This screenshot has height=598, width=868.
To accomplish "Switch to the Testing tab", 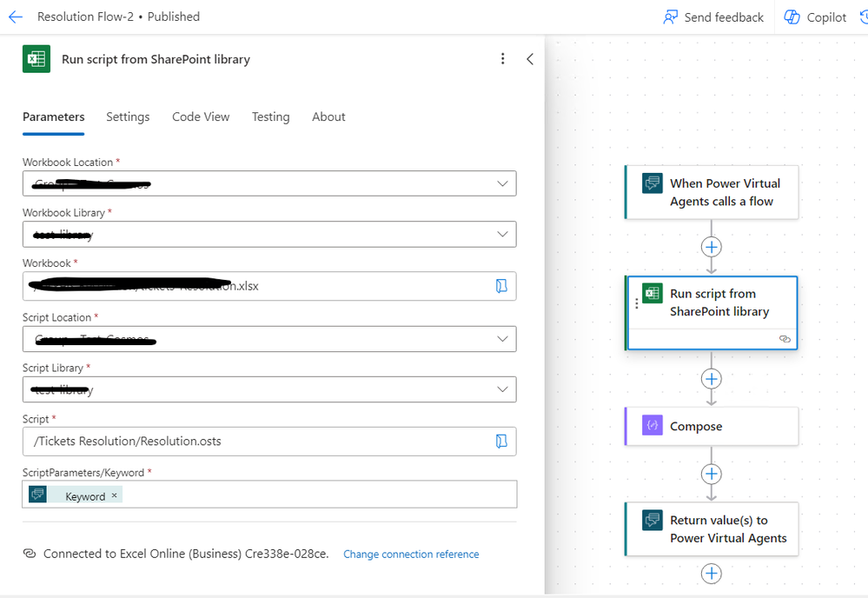I will (270, 116).
